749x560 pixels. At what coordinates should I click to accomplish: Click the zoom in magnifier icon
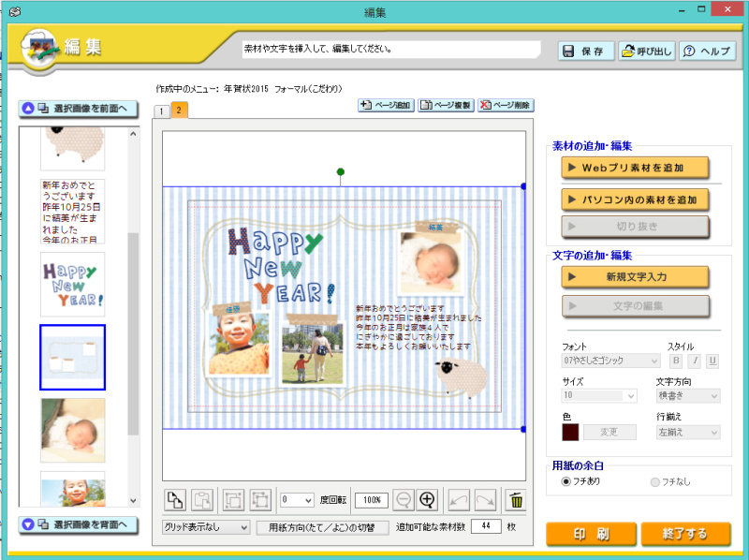427,500
